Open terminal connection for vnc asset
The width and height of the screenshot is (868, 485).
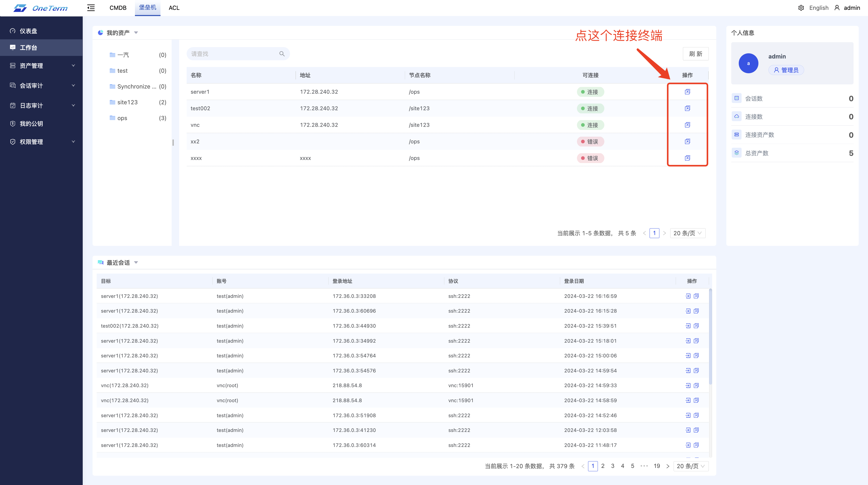tap(687, 125)
